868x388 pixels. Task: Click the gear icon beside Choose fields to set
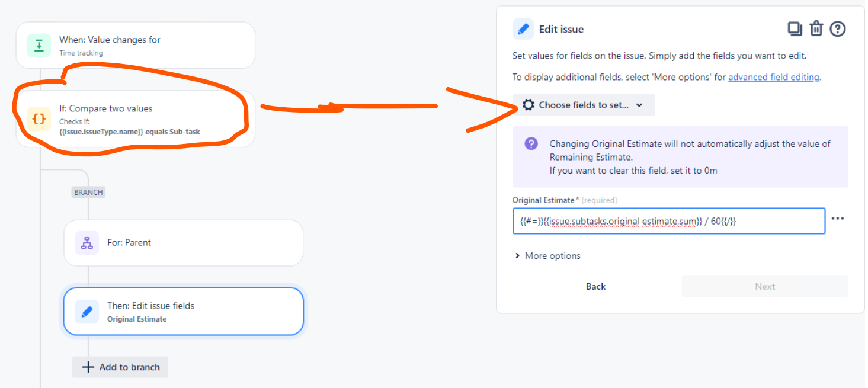point(529,104)
